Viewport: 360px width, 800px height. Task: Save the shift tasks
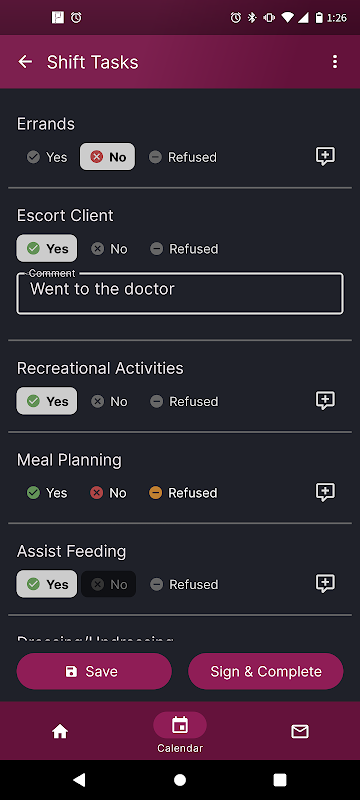pyautogui.click(x=94, y=671)
